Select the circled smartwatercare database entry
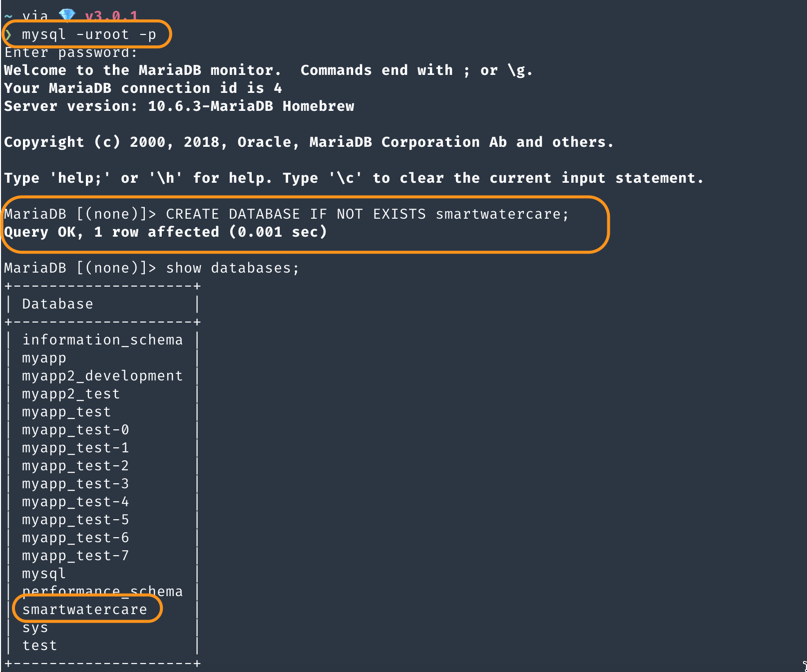This screenshot has height=672, width=807. pyautogui.click(x=84, y=609)
